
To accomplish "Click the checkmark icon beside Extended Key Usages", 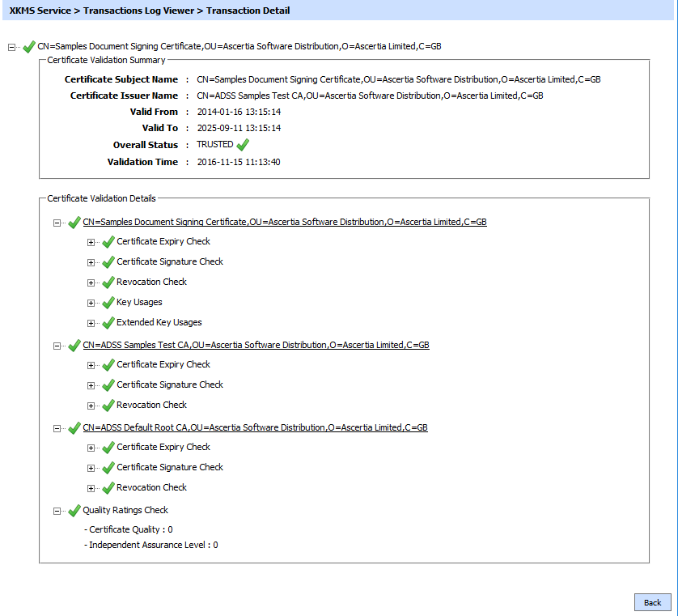I will (x=108, y=323).
